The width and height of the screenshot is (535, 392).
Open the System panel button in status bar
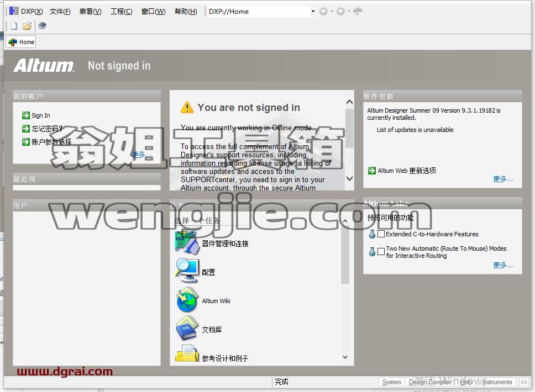(x=391, y=382)
